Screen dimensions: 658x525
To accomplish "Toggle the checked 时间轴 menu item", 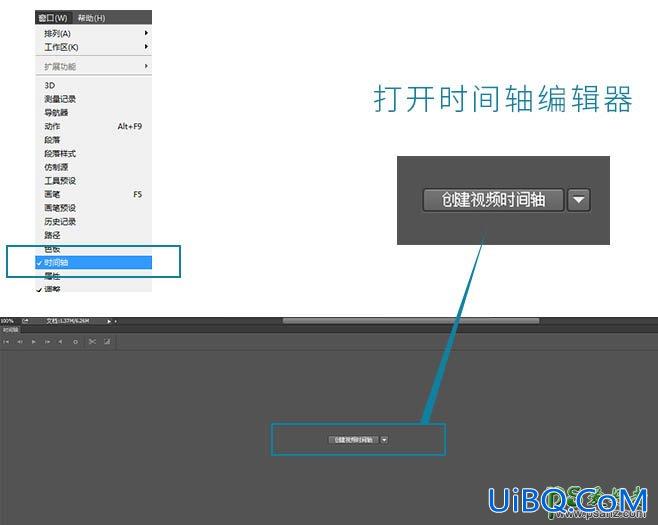I will tap(94, 263).
